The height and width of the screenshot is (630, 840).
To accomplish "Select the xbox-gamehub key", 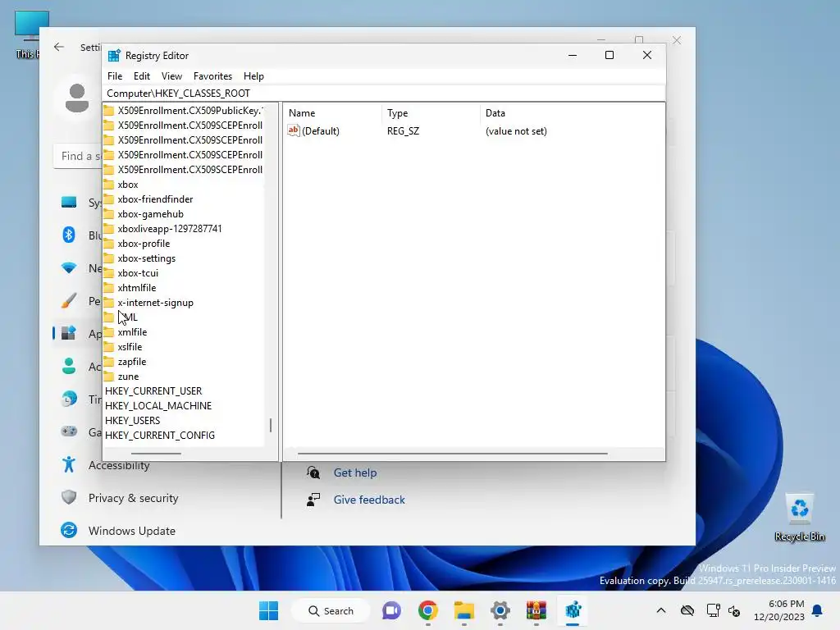I will tap(151, 214).
